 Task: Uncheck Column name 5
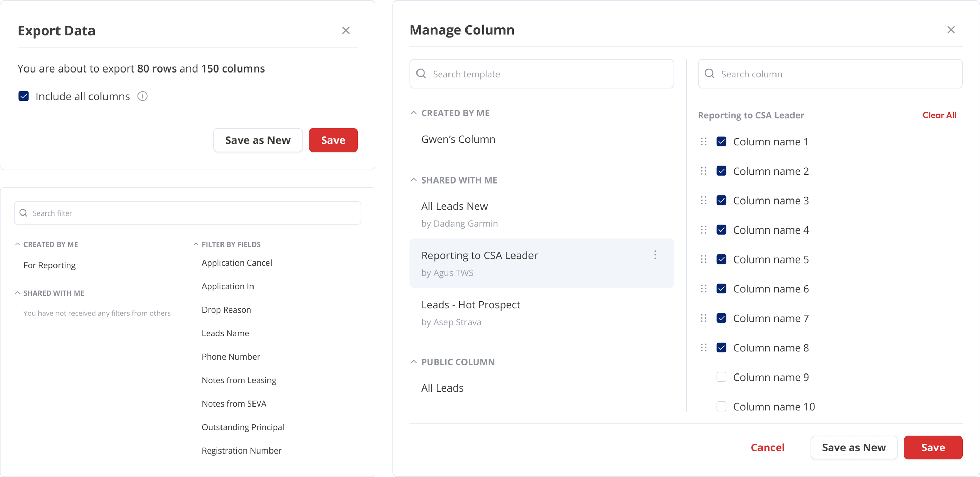pos(721,259)
